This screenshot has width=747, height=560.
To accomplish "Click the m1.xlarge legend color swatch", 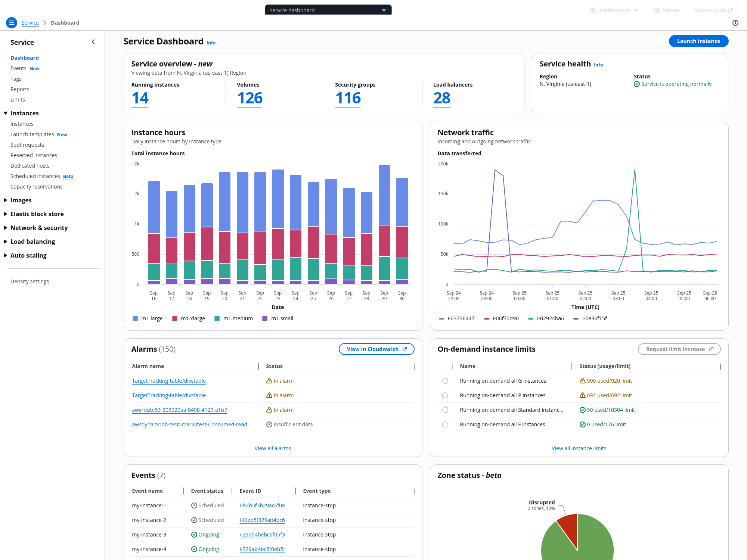I will 174,318.
